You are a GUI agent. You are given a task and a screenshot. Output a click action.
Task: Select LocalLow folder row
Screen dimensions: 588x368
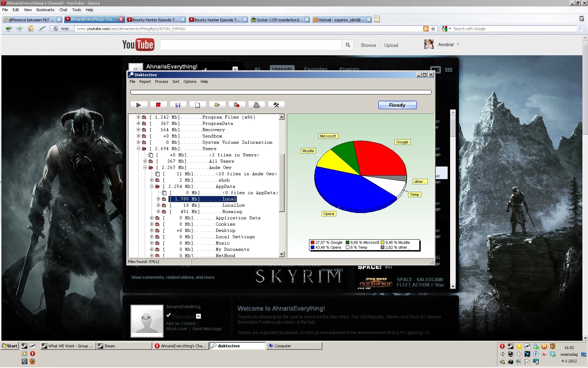(x=207, y=205)
